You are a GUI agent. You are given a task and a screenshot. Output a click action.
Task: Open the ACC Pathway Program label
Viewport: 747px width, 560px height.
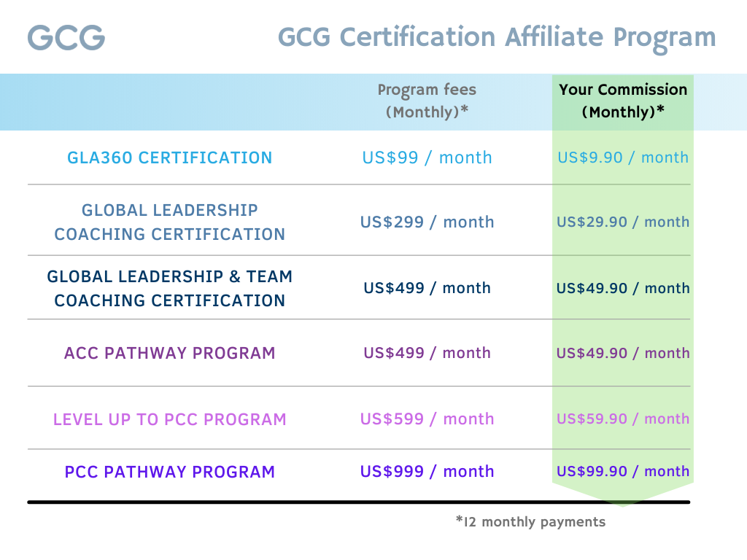point(169,353)
